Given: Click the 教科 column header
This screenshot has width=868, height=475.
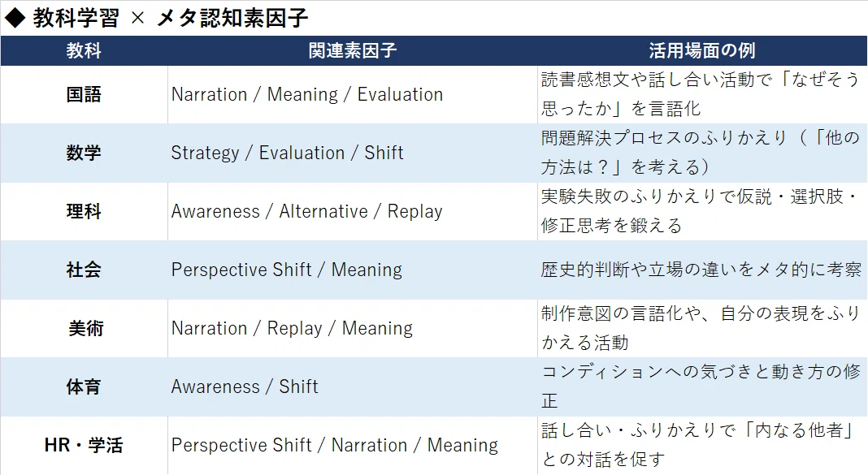Looking at the screenshot, I should click(84, 51).
